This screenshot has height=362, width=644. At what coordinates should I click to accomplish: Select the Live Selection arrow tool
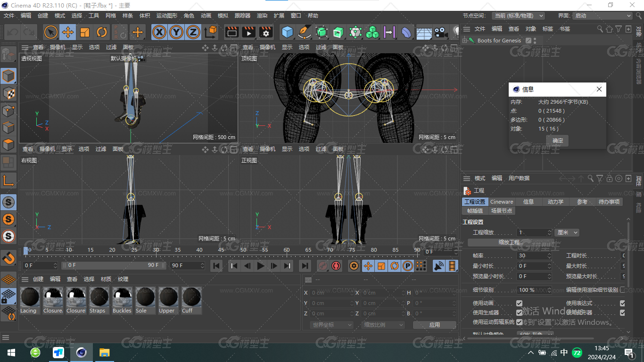(x=51, y=32)
